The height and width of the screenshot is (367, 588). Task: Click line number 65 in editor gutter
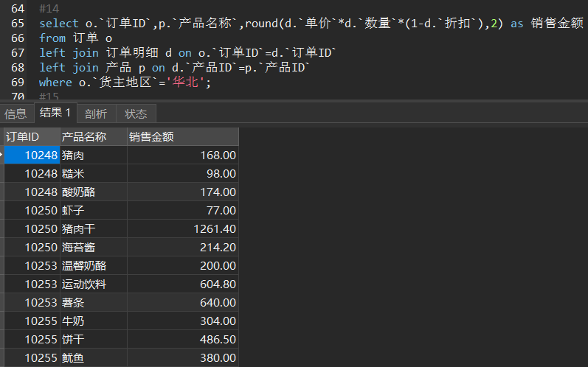(18, 24)
